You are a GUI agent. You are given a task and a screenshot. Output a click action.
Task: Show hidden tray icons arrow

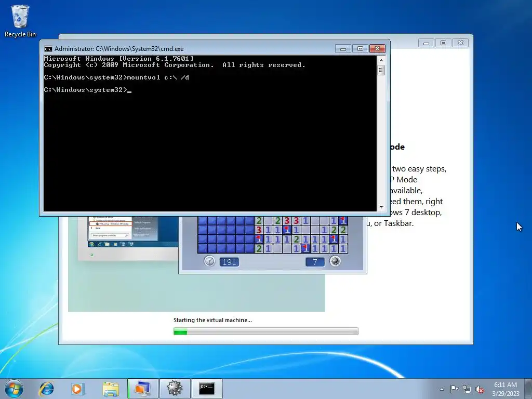(x=442, y=389)
